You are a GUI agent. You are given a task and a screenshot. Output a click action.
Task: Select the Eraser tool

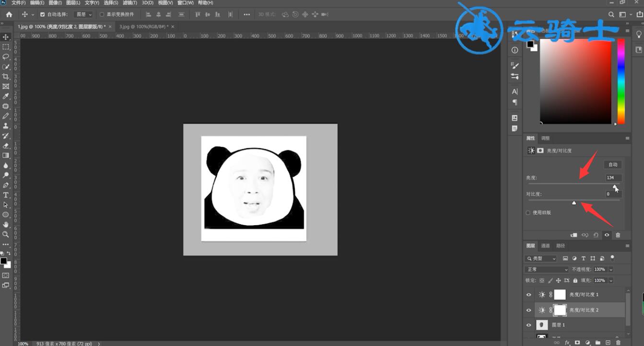tap(6, 146)
